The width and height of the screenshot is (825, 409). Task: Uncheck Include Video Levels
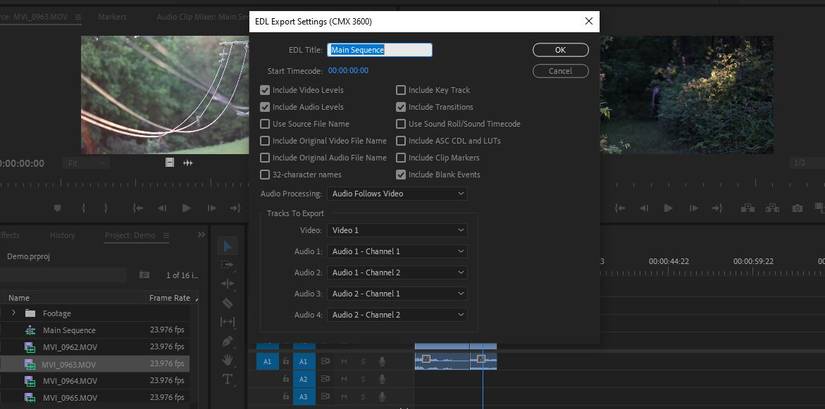265,90
